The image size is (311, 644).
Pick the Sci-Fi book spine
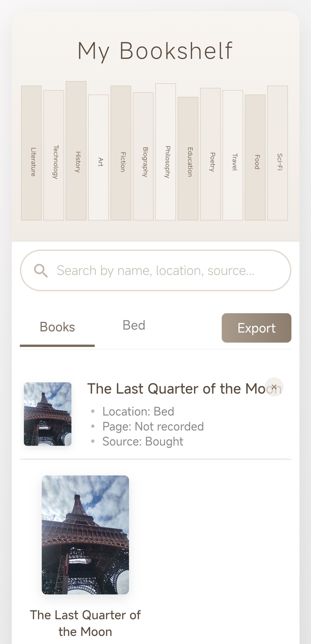click(278, 153)
